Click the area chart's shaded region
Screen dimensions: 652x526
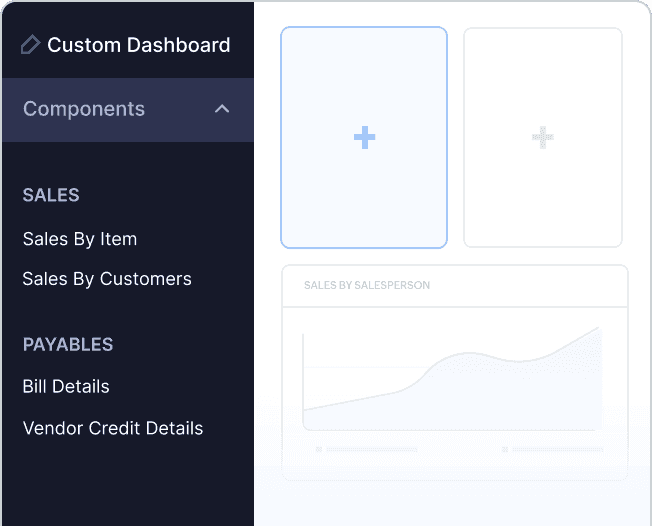(x=480, y=400)
